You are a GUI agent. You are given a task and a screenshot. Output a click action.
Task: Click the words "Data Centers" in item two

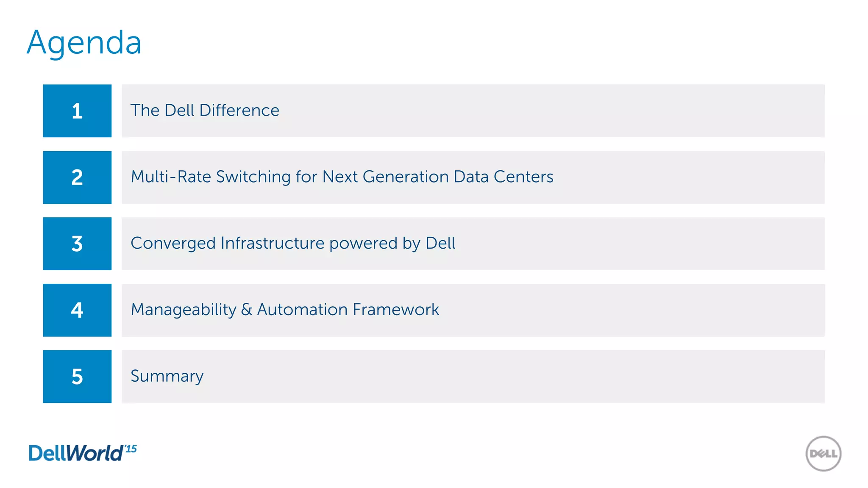[503, 177]
